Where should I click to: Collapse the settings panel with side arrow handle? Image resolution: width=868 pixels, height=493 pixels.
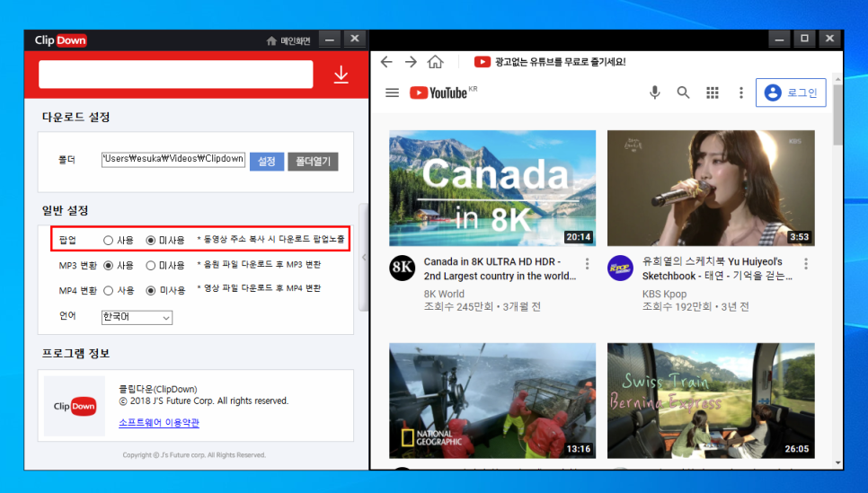click(x=364, y=258)
